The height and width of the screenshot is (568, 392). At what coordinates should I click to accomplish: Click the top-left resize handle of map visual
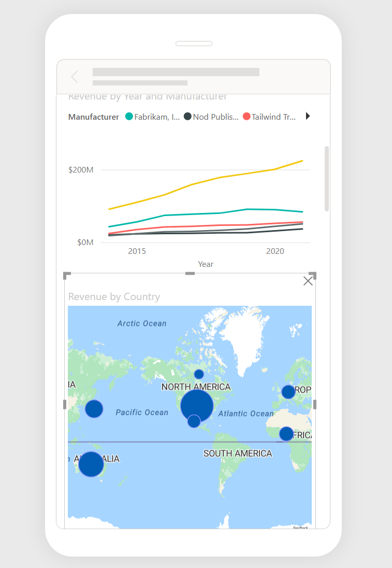(x=67, y=276)
